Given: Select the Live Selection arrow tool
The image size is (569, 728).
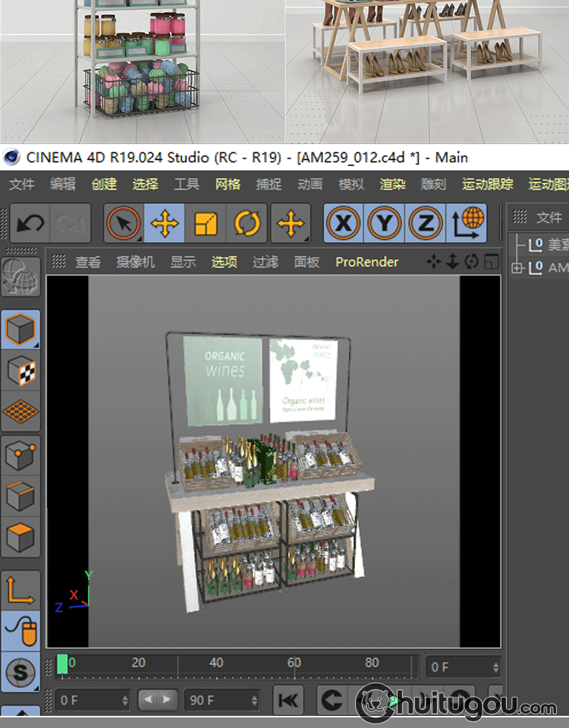Looking at the screenshot, I should tap(123, 224).
